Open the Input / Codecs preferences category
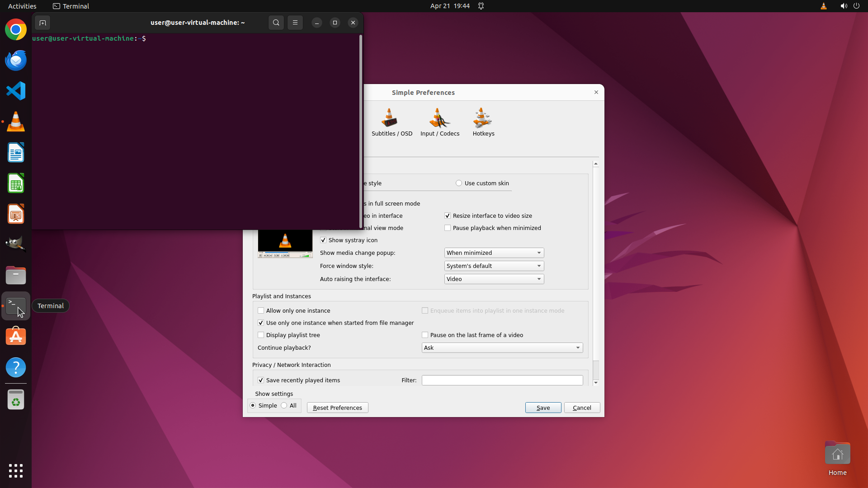Viewport: 868px width, 488px height. [x=439, y=122]
